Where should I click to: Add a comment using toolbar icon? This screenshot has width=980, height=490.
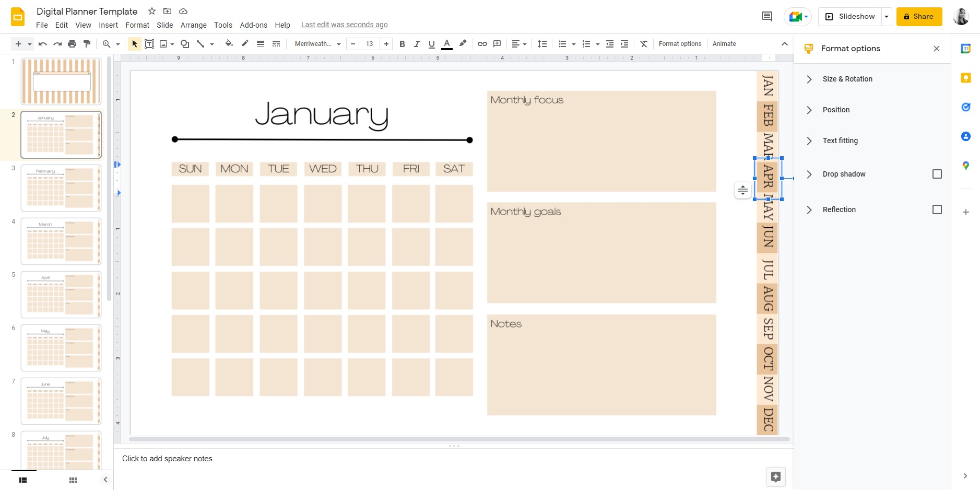[x=497, y=44]
